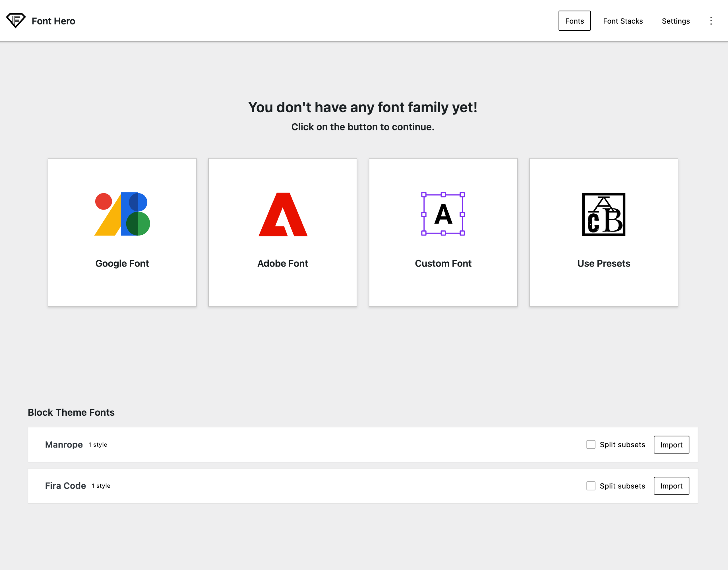Click the 'Click on the button to continue.' text
Viewport: 728px width, 570px height.
[x=363, y=127]
